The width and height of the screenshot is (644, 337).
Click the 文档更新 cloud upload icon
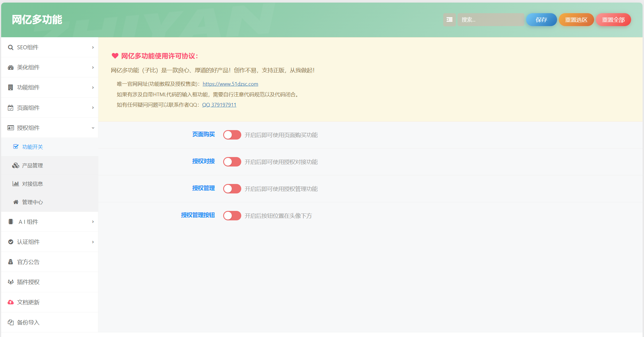click(11, 302)
